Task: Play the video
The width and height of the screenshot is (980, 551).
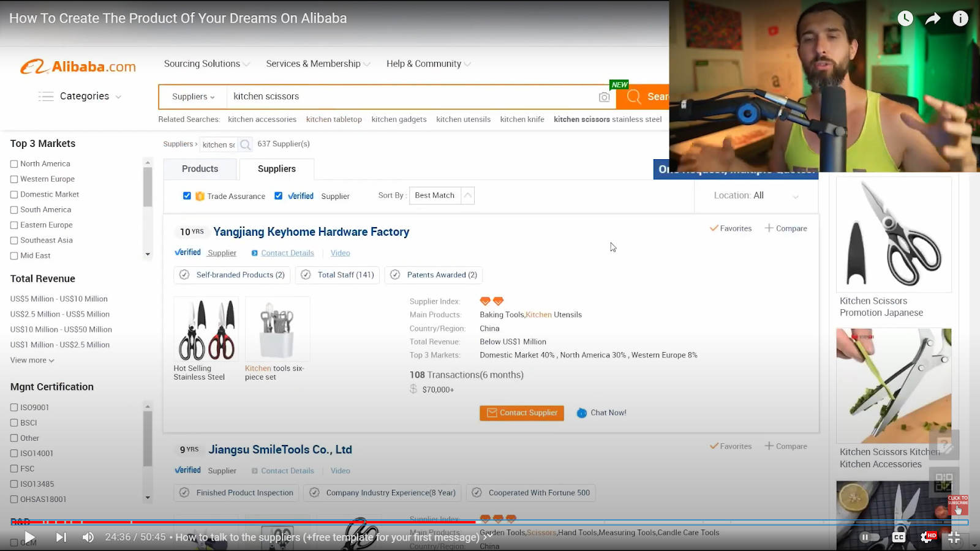Action: coord(29,537)
